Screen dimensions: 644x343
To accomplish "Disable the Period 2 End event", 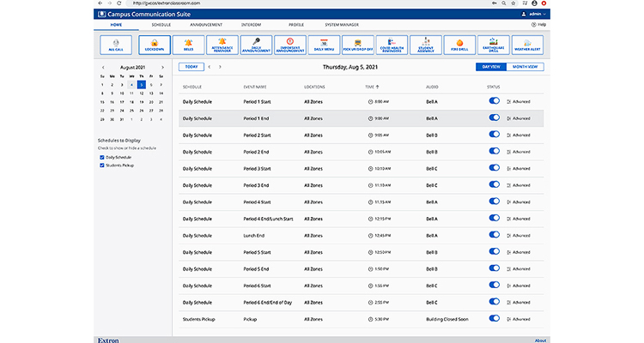I will [494, 151].
